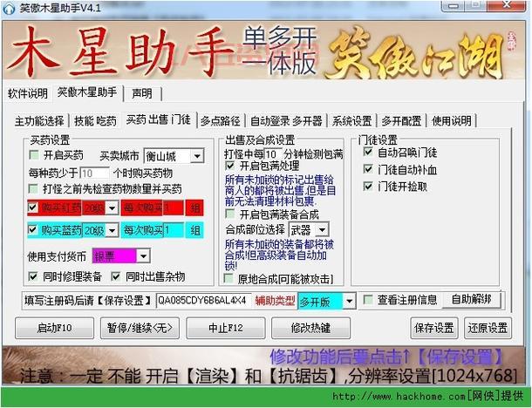Viewport: 532px width, 408px height.
Task: Click the 保存设置 button
Action: [x=434, y=328]
